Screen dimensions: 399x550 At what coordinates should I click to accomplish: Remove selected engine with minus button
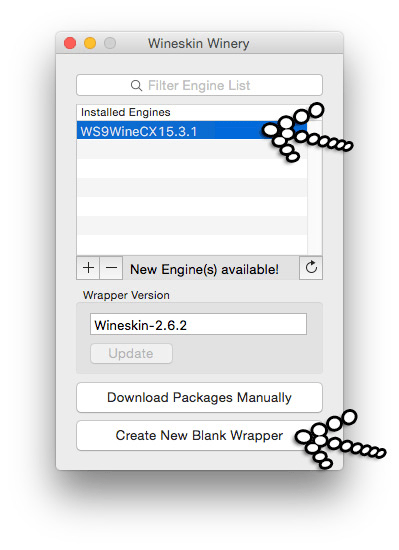(111, 268)
